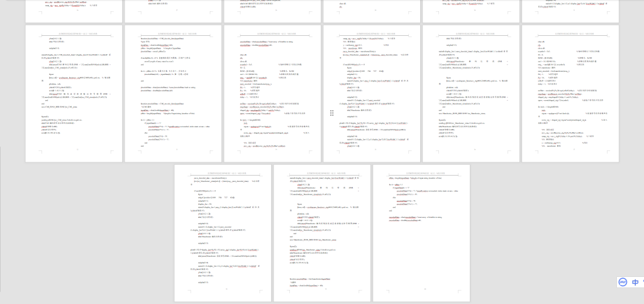Select the fifth page in the middle row

pyautogui.click(x=470, y=93)
